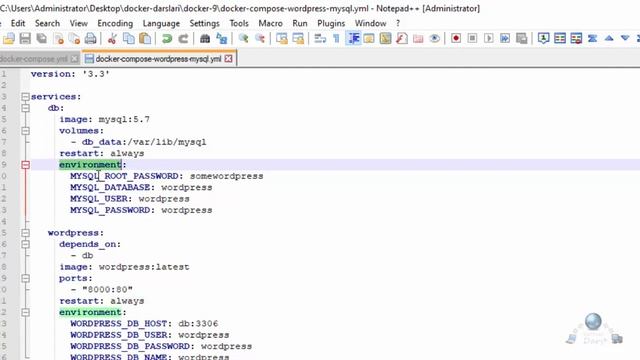Open the Document Map panel icon
The image size is (640, 360).
pos(385,39)
